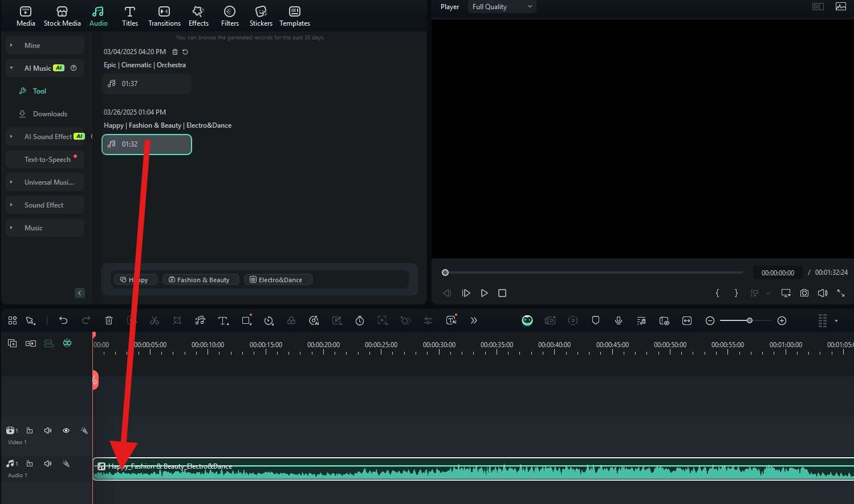Record a voiceover with the microphone
Viewport: 854px width, 504px height.
[619, 321]
